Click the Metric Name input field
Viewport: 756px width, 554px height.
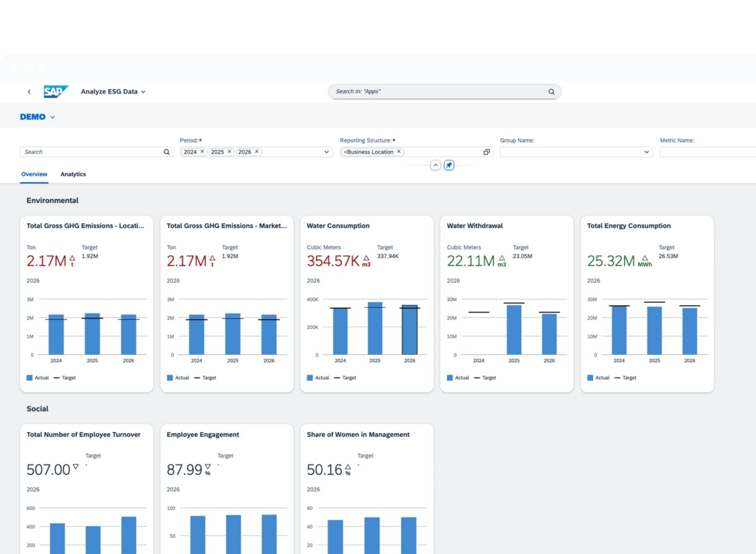click(x=708, y=152)
